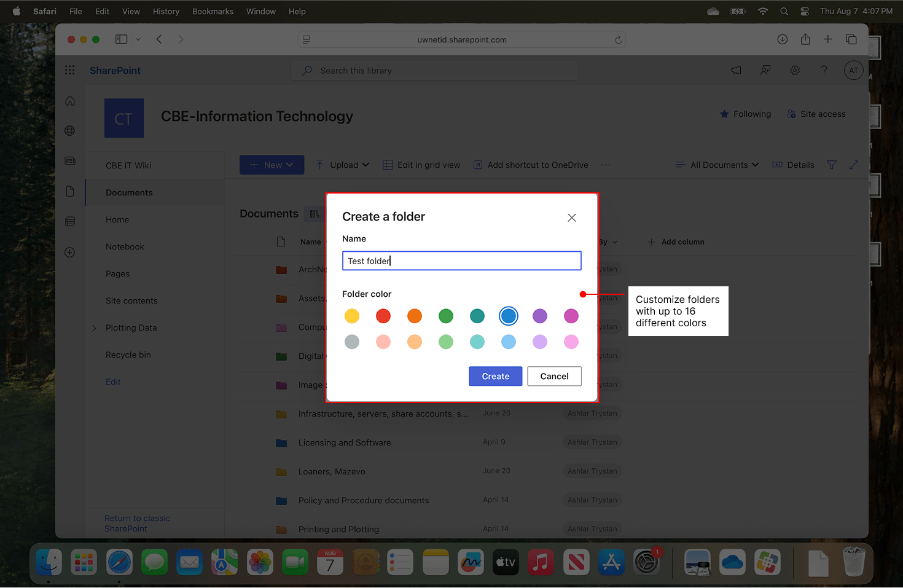This screenshot has width=903, height=588.
Task: Select Documents in the site navigation
Action: coord(129,192)
